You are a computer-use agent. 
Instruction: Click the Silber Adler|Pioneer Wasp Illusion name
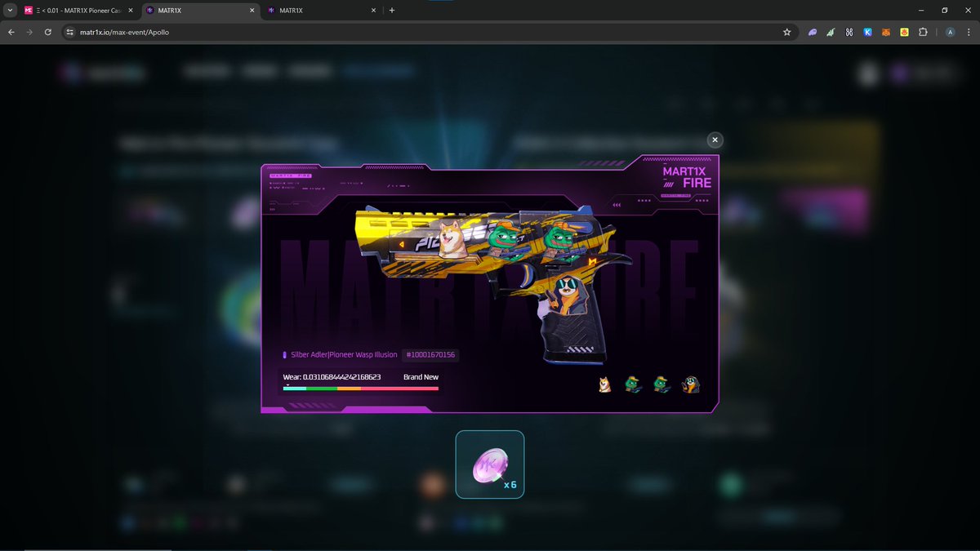click(344, 355)
